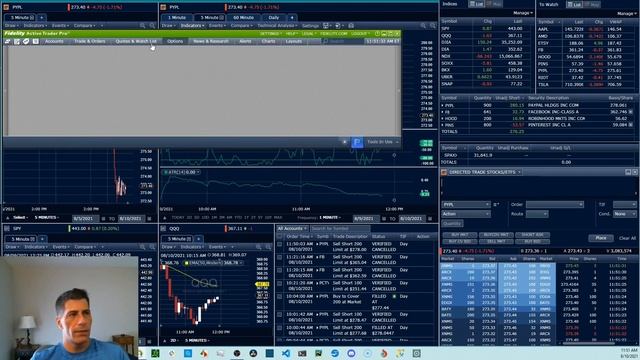Open Compare dropdown on left PYPL chart
Viewport: 640px width, 360px height.
[85, 26]
